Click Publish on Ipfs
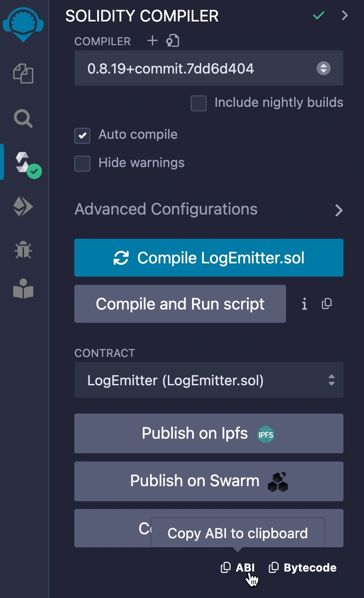Screen dimensions: 364x598 [208, 433]
